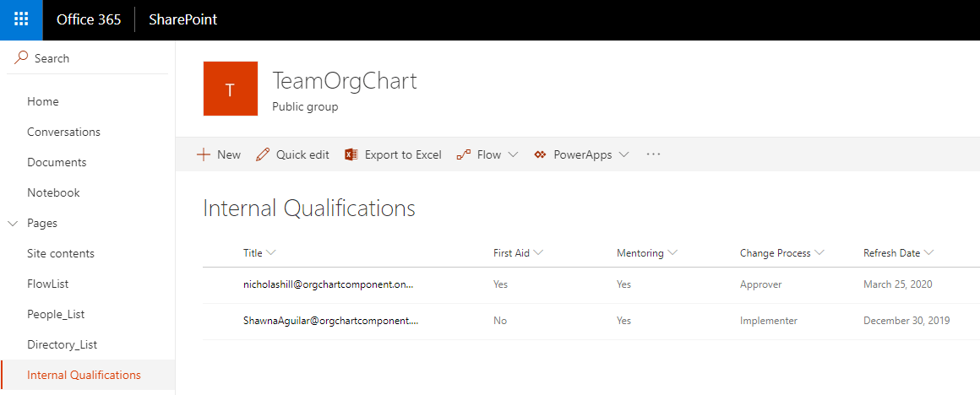Viewport: 980px width, 395px height.
Task: Click the Quick edit pencil icon
Action: (263, 154)
